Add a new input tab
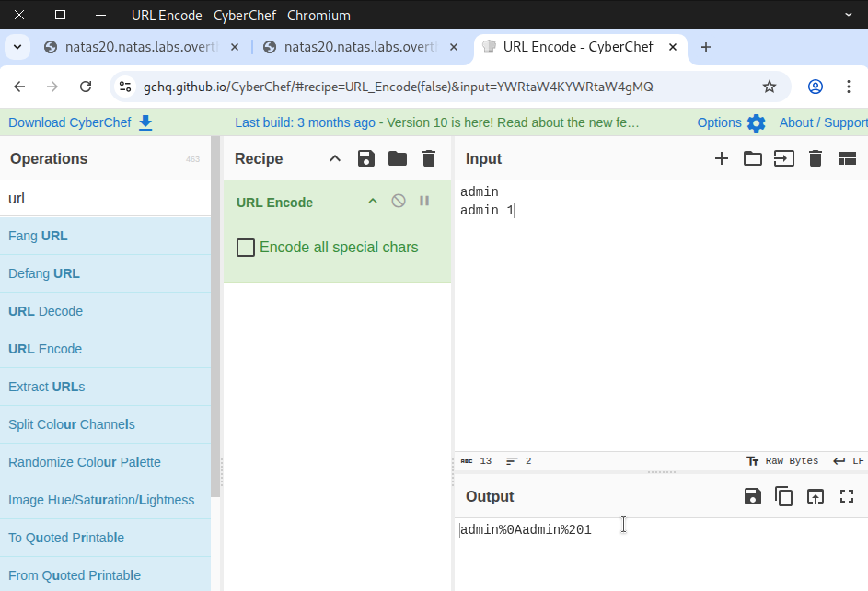Viewport: 868px width, 591px height. click(722, 158)
